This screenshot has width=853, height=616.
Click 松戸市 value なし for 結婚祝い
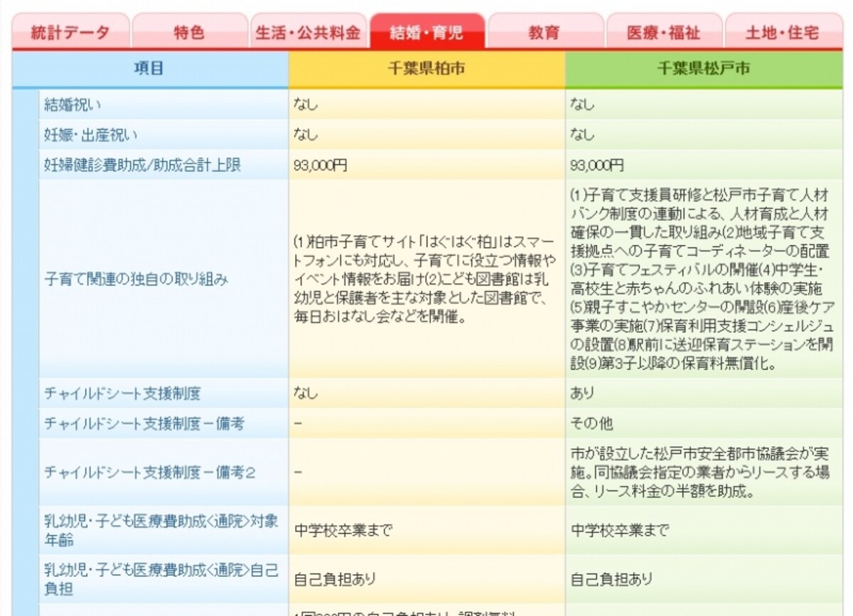(582, 104)
